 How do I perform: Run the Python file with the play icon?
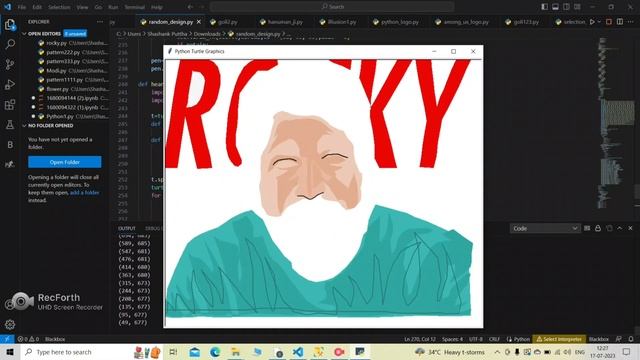(x=592, y=22)
